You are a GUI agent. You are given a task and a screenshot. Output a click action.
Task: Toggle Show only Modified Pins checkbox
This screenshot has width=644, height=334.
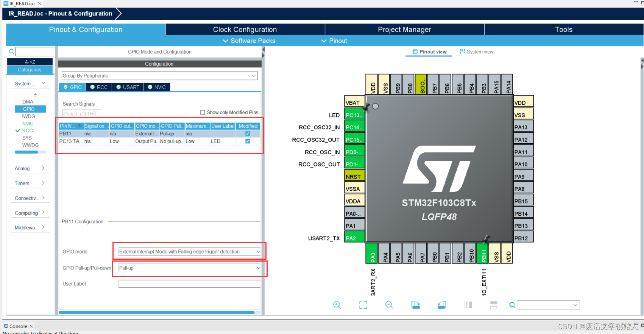tap(203, 113)
